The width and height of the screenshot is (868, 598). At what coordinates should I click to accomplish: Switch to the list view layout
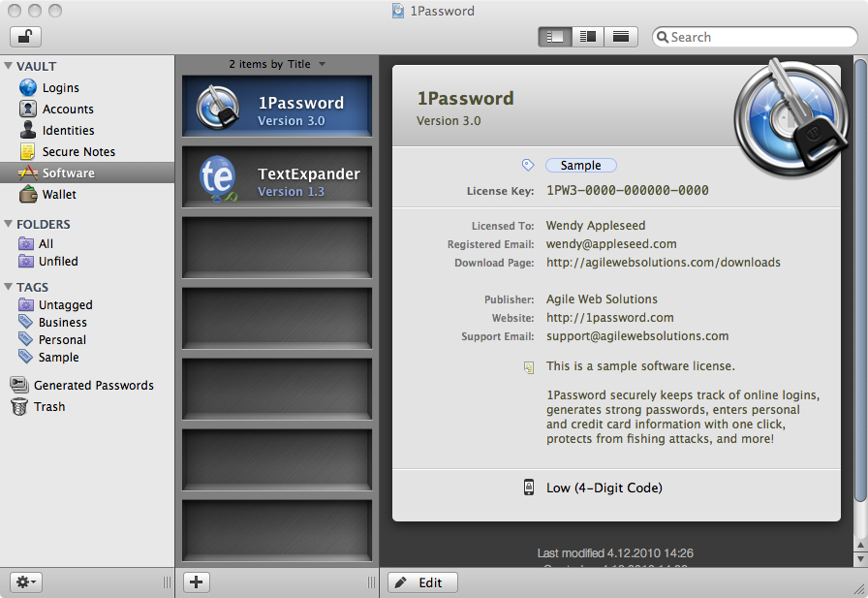coord(619,36)
